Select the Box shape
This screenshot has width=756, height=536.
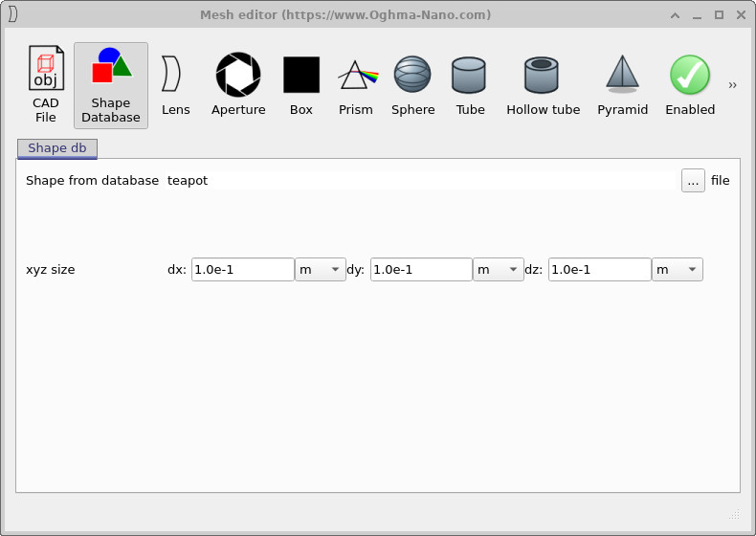[300, 85]
